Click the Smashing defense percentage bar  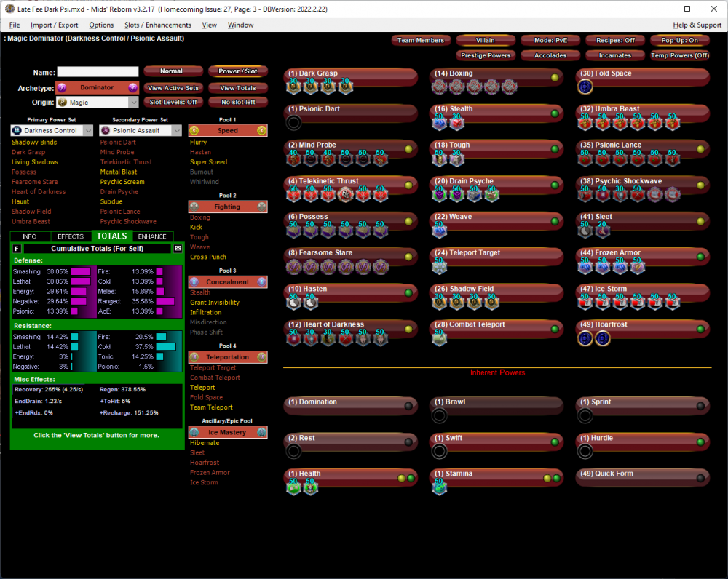(80, 271)
